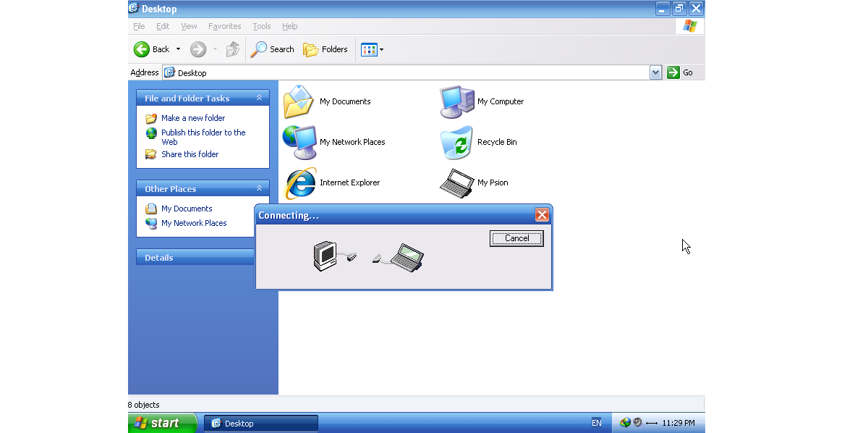
Task: Collapse the File and Folder Tasks panel
Action: coord(259,98)
